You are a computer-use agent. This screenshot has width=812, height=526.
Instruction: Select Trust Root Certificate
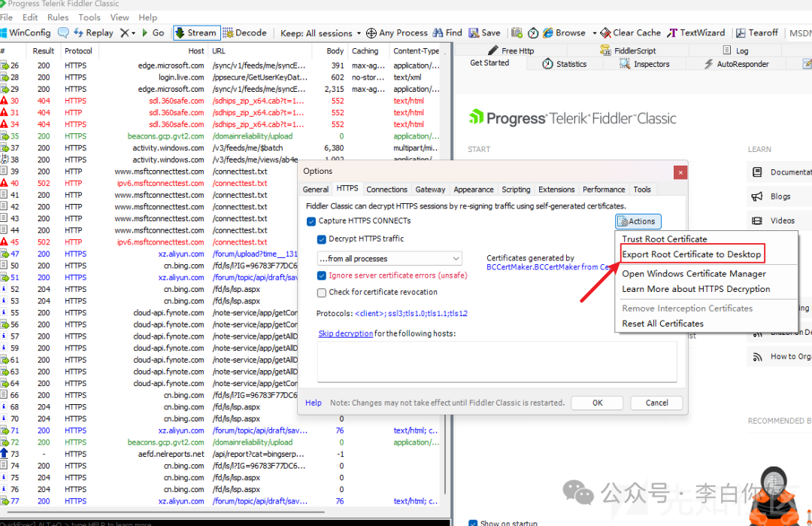click(665, 239)
